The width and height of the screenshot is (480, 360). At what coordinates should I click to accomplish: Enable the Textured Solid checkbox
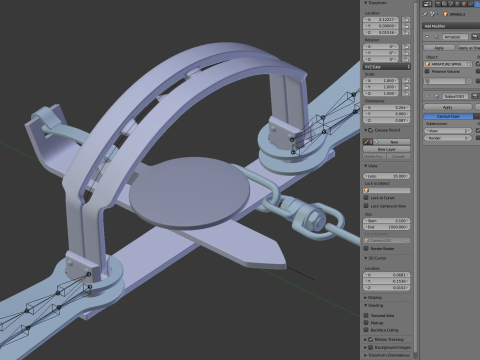point(366,315)
